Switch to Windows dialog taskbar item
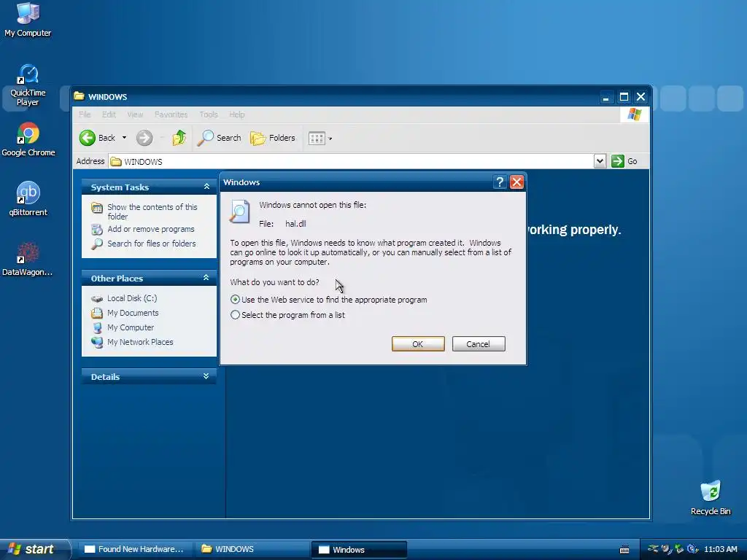 (359, 549)
